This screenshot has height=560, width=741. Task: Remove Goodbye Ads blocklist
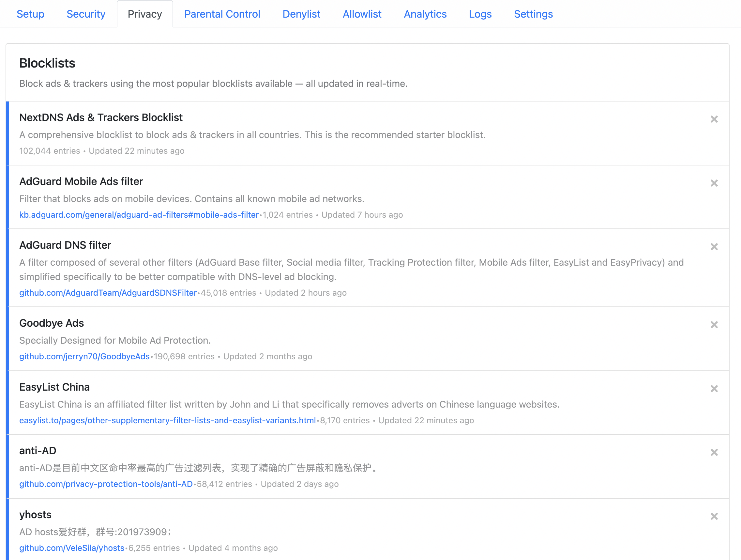pyautogui.click(x=714, y=325)
